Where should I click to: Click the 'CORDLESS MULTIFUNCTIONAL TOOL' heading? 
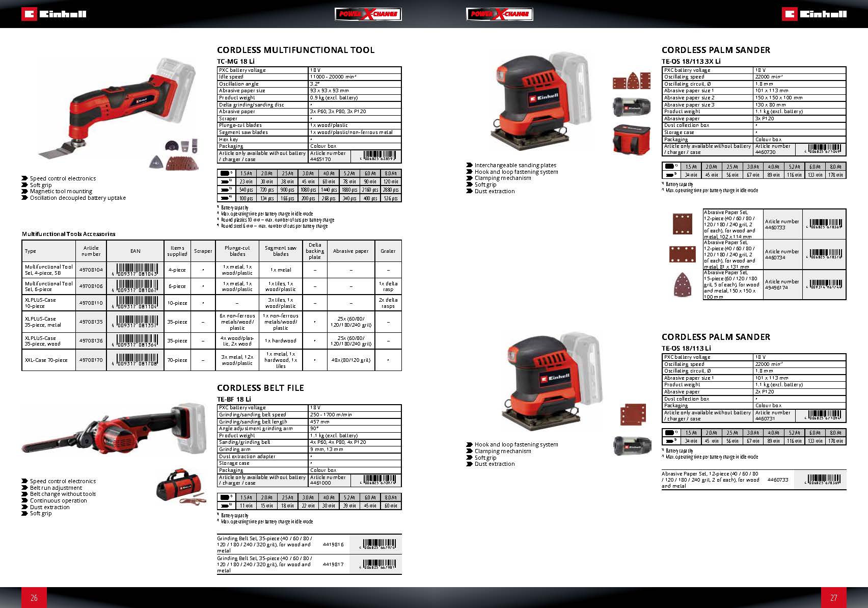[295, 50]
